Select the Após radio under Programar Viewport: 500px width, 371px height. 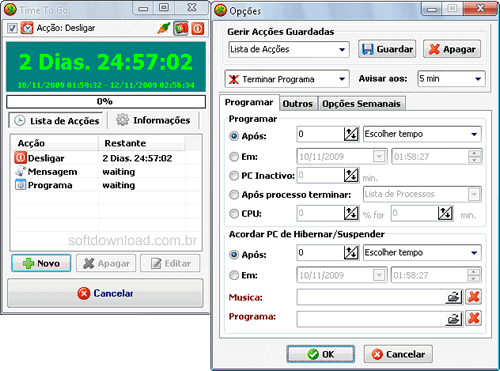tap(234, 136)
